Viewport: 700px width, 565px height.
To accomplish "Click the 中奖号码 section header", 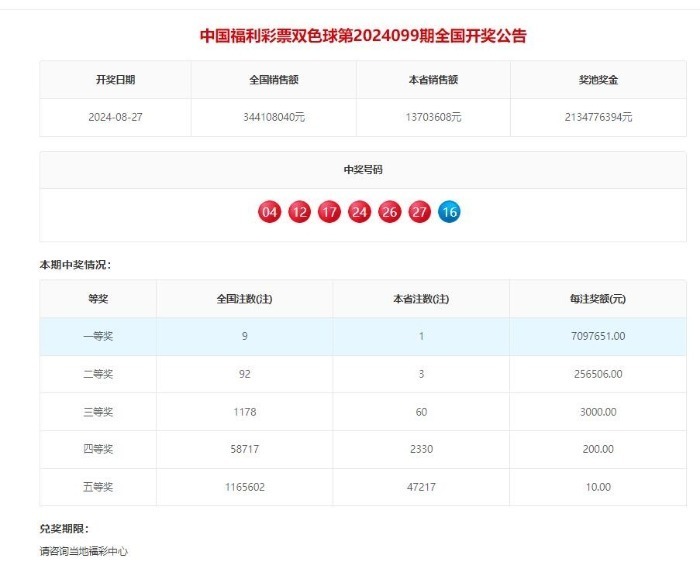I will [363, 170].
